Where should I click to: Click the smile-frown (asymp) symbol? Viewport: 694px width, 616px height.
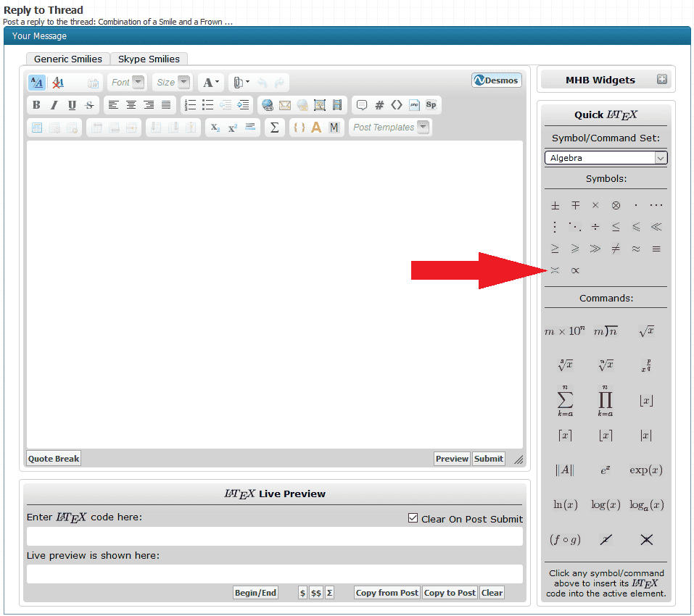[555, 270]
